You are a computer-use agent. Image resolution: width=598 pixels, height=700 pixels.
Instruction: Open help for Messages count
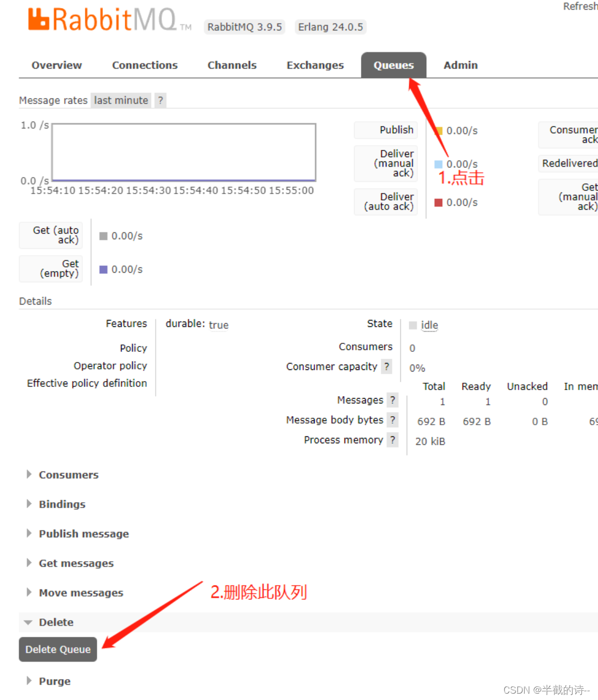[x=392, y=400]
